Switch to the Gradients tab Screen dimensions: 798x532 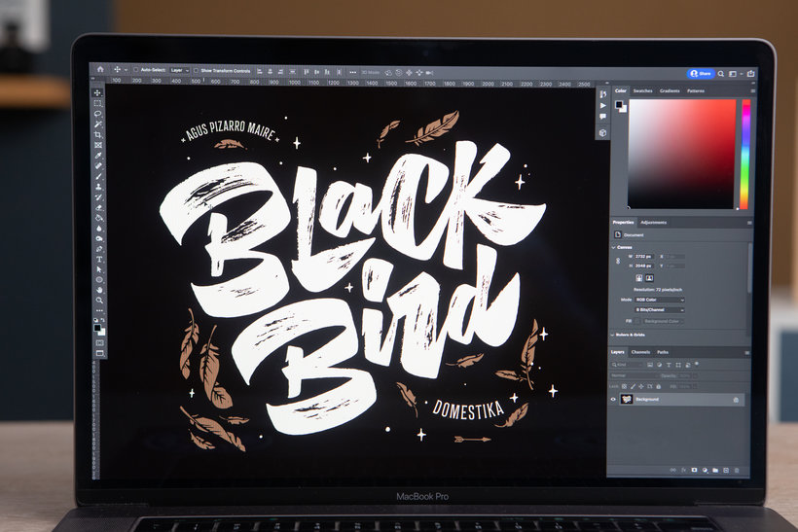[670, 91]
